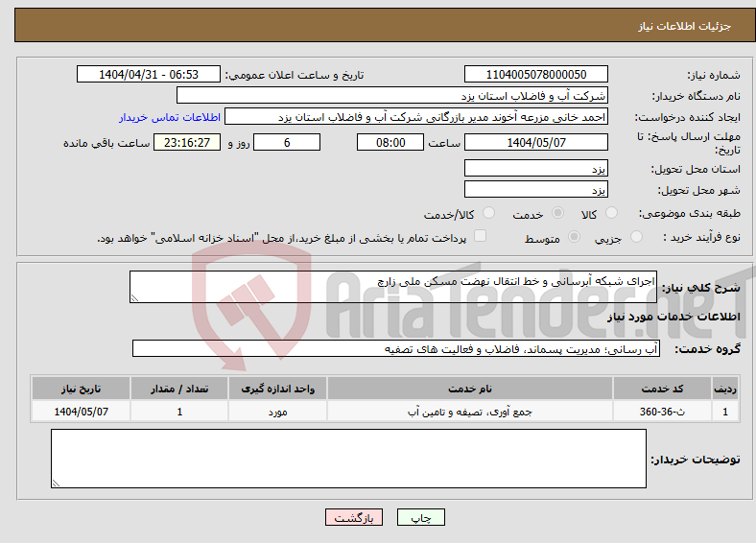The image size is (756, 543).
Task: Select the کالا radio button
Action: [x=611, y=213]
